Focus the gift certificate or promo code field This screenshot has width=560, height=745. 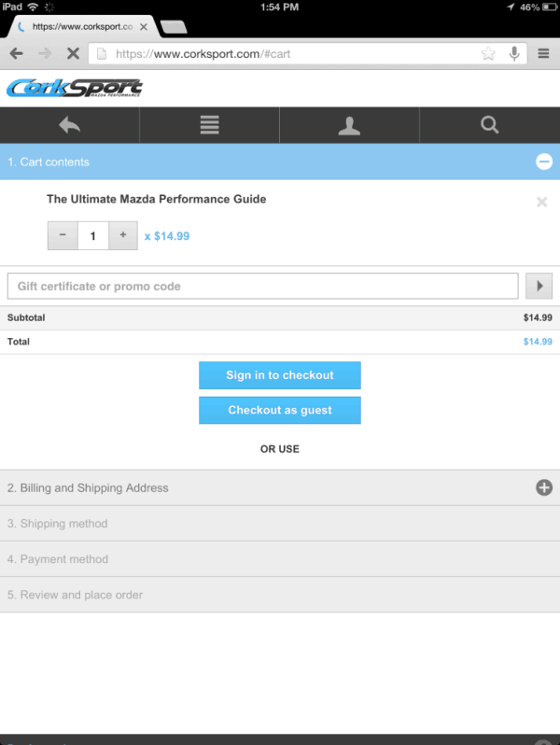262,286
